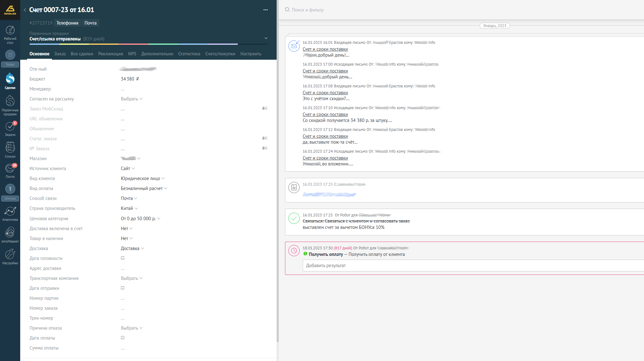Open the 17:08 email Счет и сроки поставки
This screenshot has width=644, height=361.
[x=325, y=93]
